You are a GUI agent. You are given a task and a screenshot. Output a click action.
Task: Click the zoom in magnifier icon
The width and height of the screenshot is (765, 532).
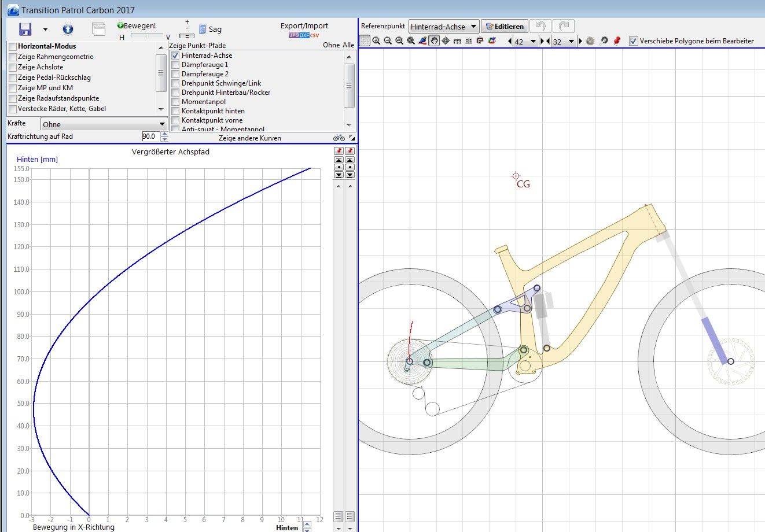click(376, 41)
